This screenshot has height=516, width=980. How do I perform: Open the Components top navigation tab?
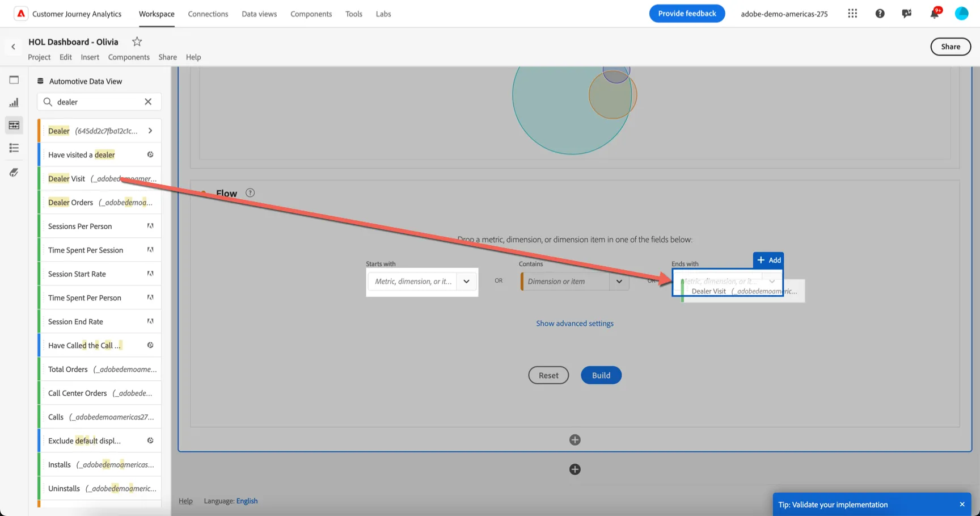311,14
